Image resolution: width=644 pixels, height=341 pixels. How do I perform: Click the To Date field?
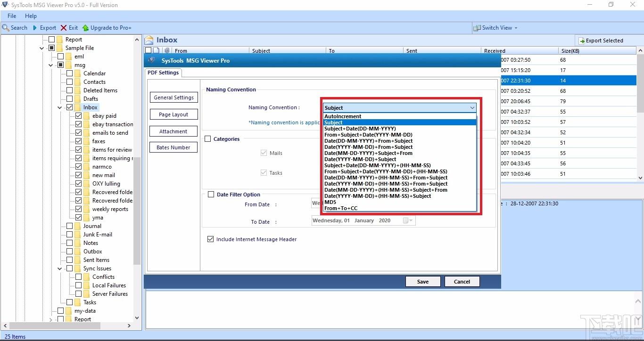click(363, 220)
